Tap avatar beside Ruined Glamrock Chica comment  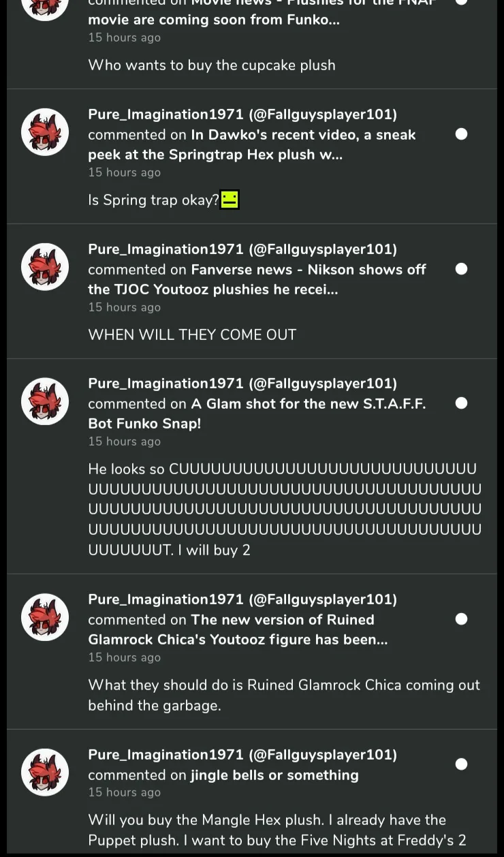pos(45,617)
